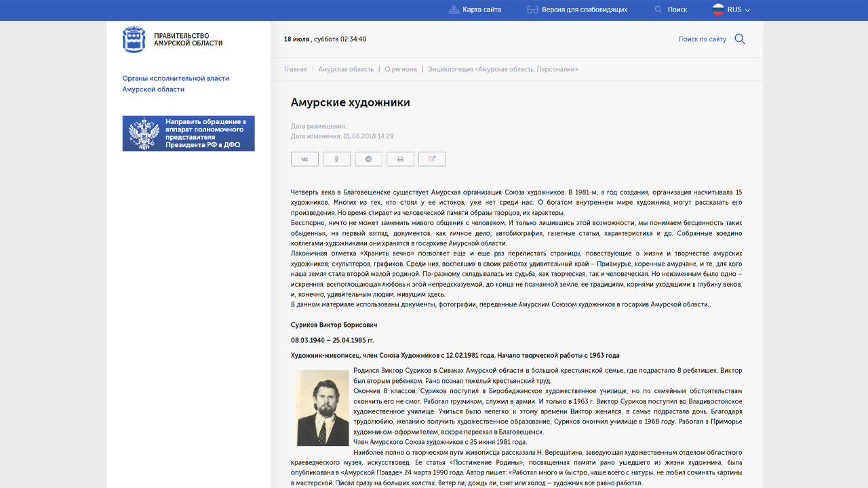The width and height of the screenshot is (868, 488).
Task: Click Поиск in the top bar
Action: point(677,9)
